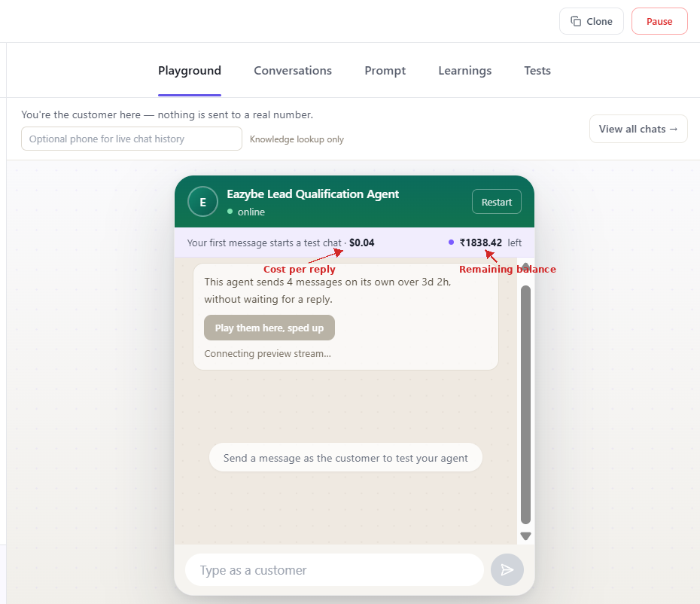
Task: Click the purple balance dot indicator
Action: (x=451, y=243)
